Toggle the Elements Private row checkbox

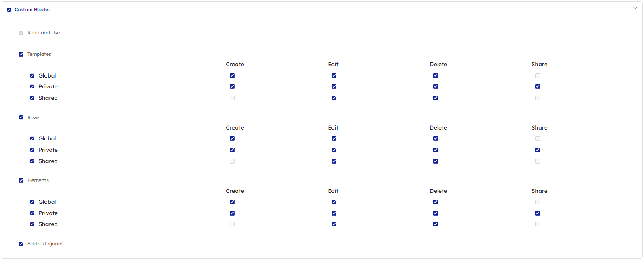32,213
